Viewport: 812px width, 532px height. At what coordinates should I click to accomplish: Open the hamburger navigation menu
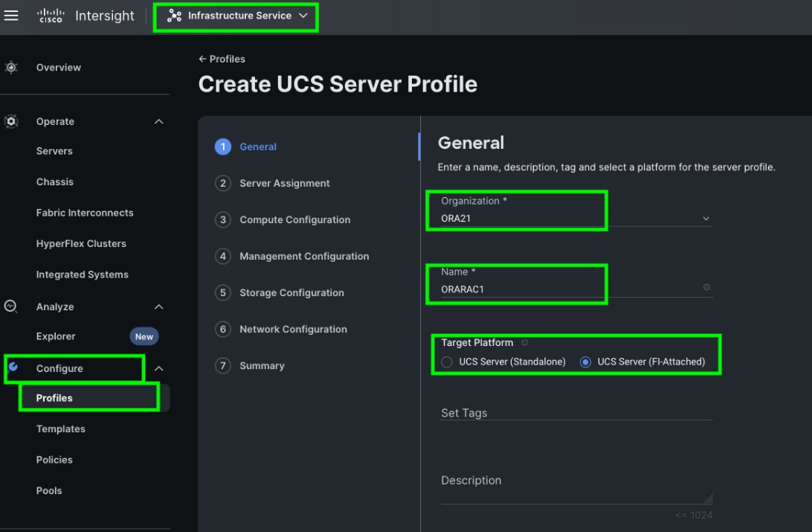coord(11,16)
